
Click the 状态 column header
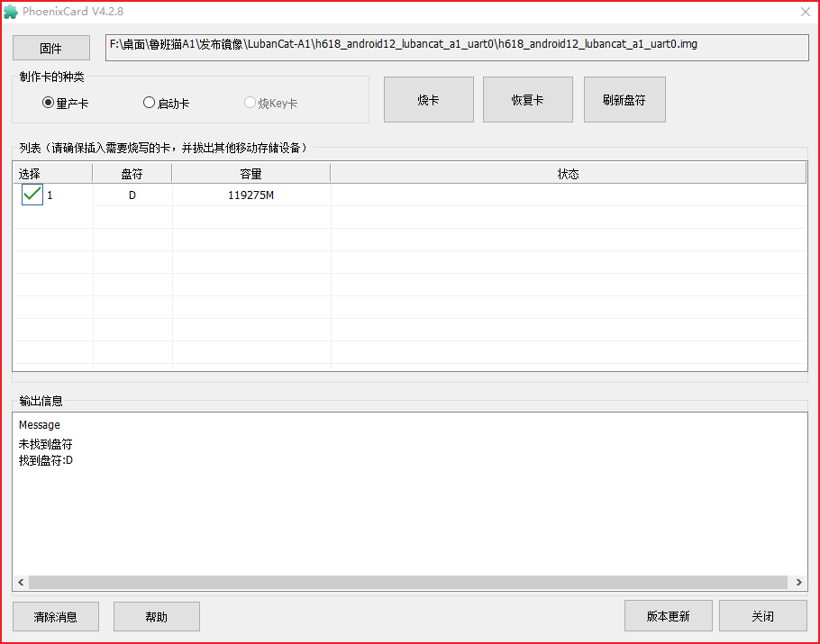568,174
